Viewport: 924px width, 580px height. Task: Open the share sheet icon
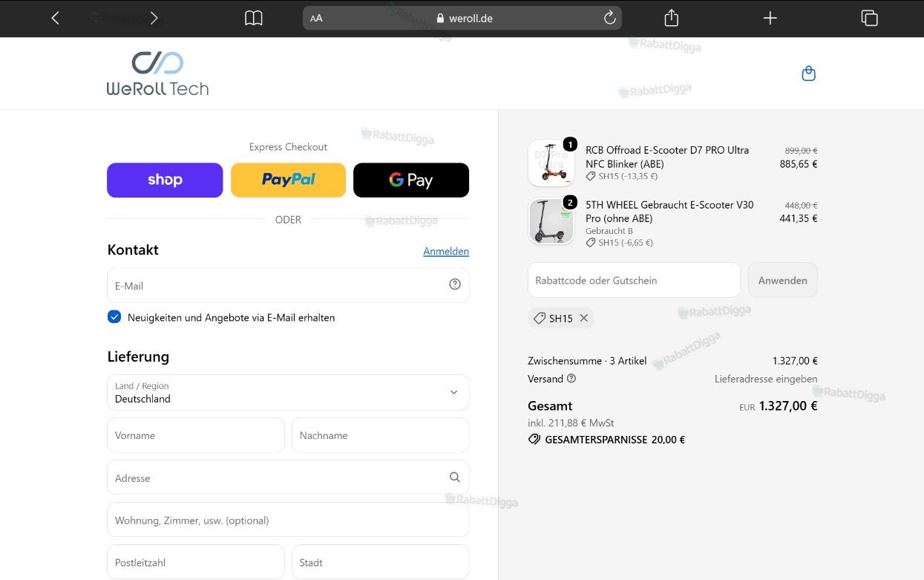(x=671, y=18)
